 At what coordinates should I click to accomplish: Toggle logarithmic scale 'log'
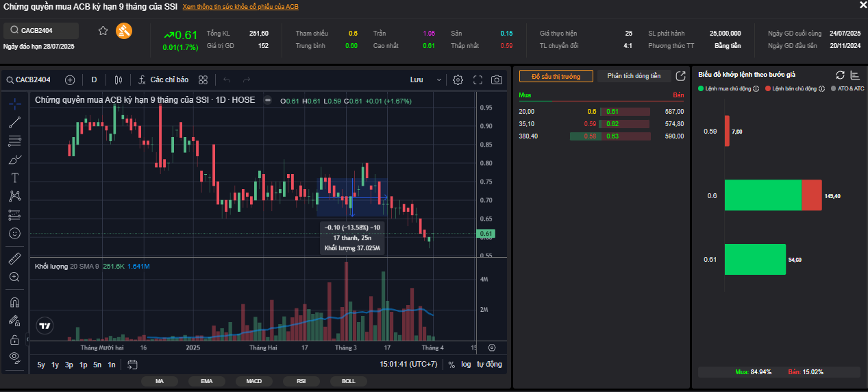click(x=466, y=365)
